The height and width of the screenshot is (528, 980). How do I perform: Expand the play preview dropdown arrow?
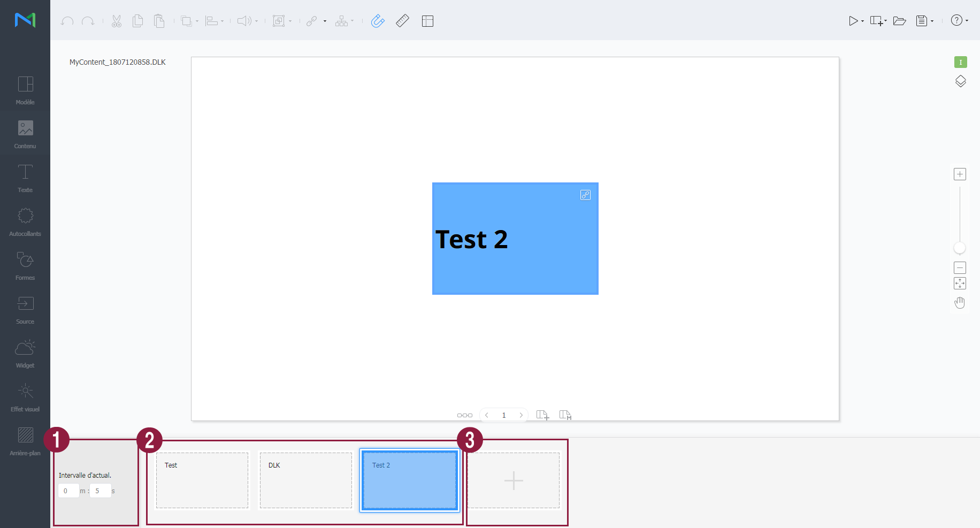tap(862, 21)
